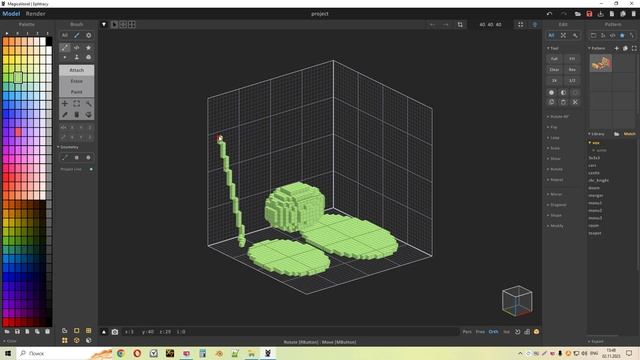Click the 1/2 scale button
This screenshot has width=640, height=360.
tap(572, 81)
